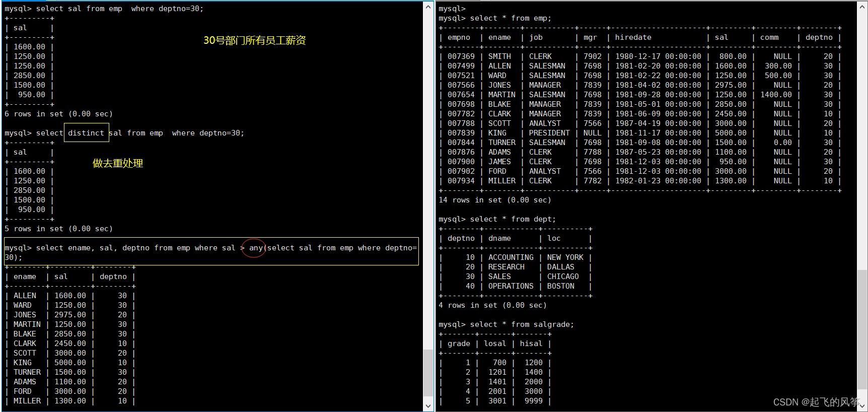Click the 'mgr' column header
Screen dimensions: 868x412
pos(590,37)
